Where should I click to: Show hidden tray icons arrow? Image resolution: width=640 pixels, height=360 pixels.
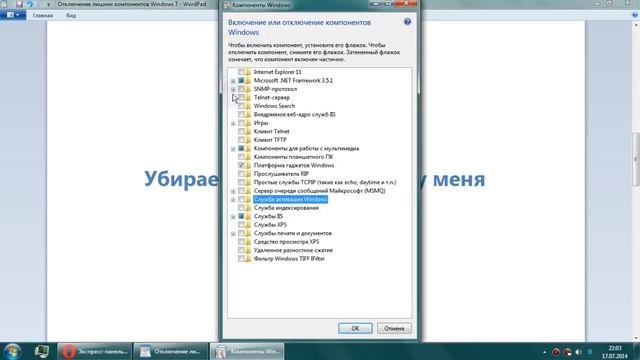(x=544, y=352)
